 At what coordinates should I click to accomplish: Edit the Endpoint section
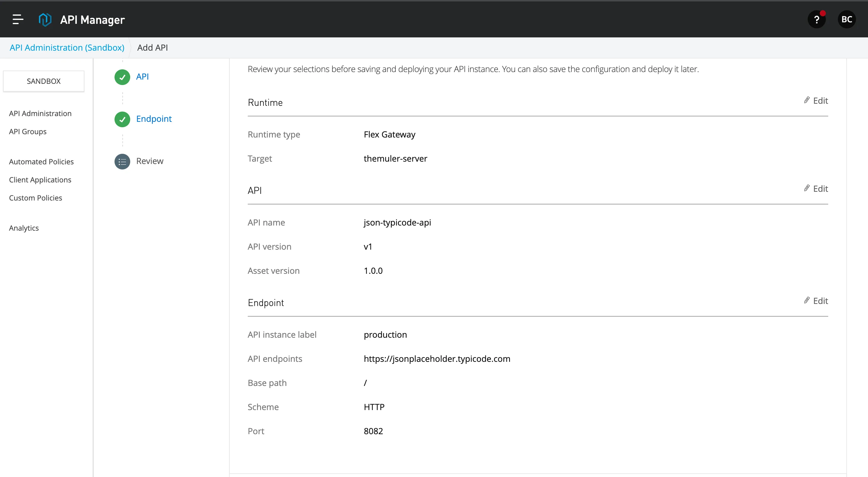tap(816, 301)
